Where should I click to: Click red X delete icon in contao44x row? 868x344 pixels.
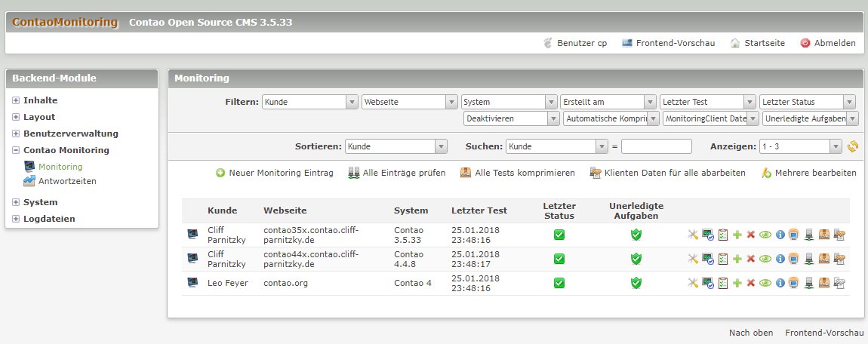[x=751, y=258]
